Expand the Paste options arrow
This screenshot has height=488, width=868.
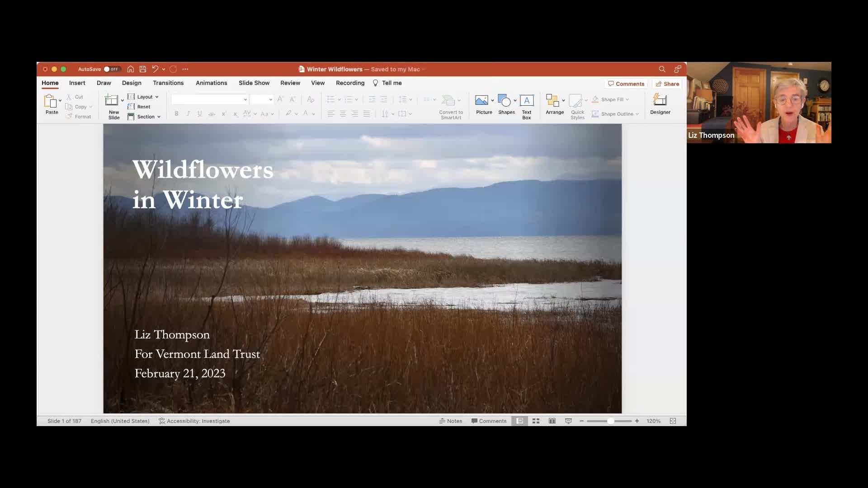[x=60, y=101]
